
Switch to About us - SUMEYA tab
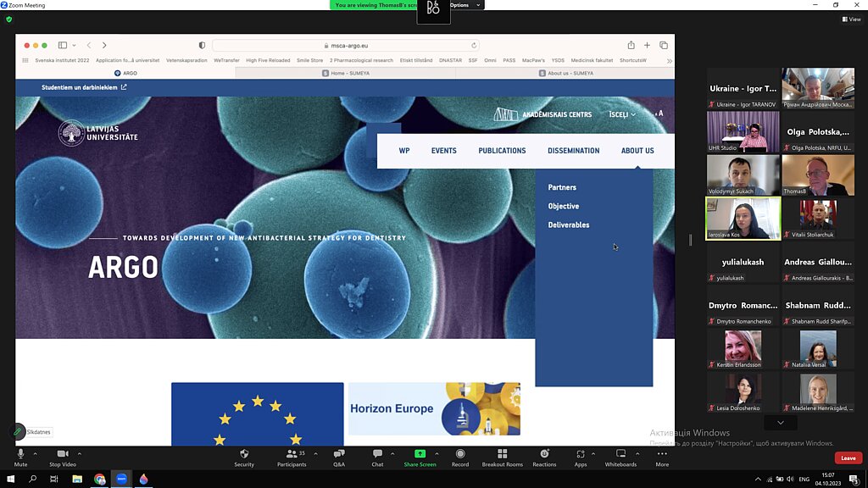(565, 73)
